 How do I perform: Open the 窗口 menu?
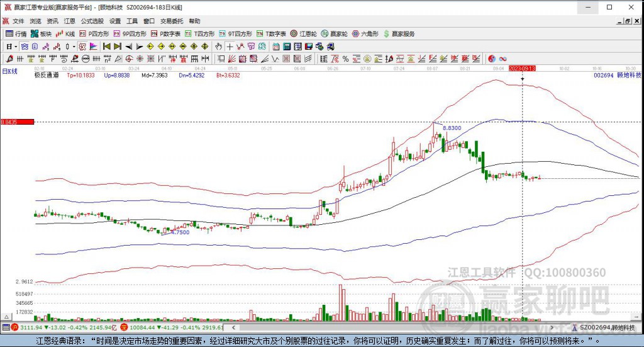coord(148,21)
